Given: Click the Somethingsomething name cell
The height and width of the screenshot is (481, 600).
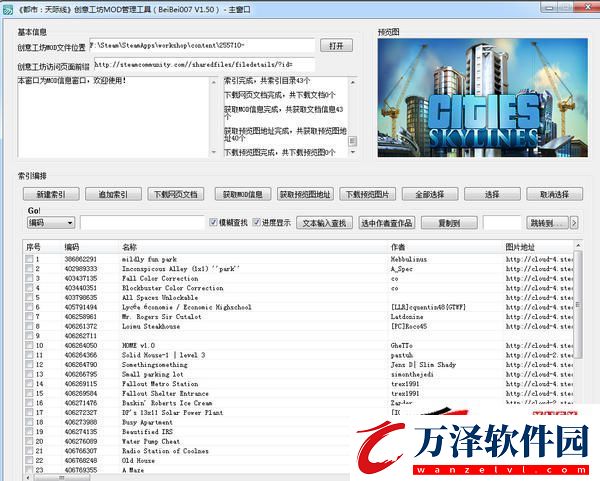Looking at the screenshot, I should point(155,364).
